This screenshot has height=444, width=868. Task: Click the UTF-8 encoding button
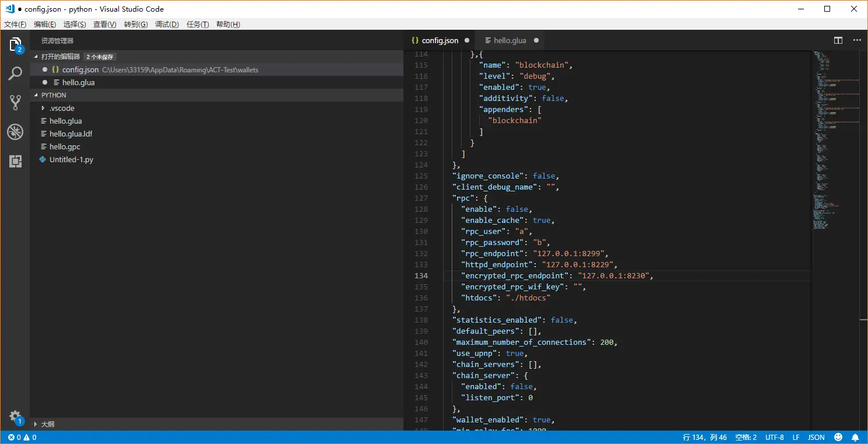point(774,437)
